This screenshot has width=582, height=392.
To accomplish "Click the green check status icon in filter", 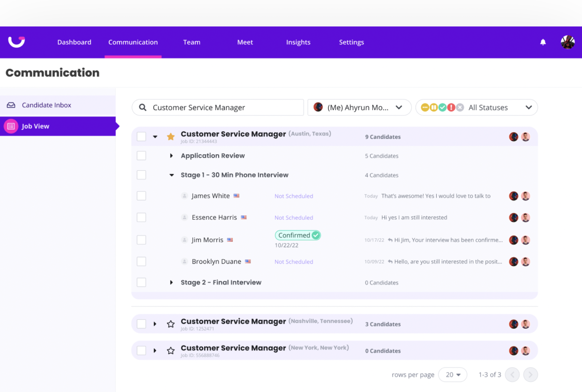I will click(442, 107).
